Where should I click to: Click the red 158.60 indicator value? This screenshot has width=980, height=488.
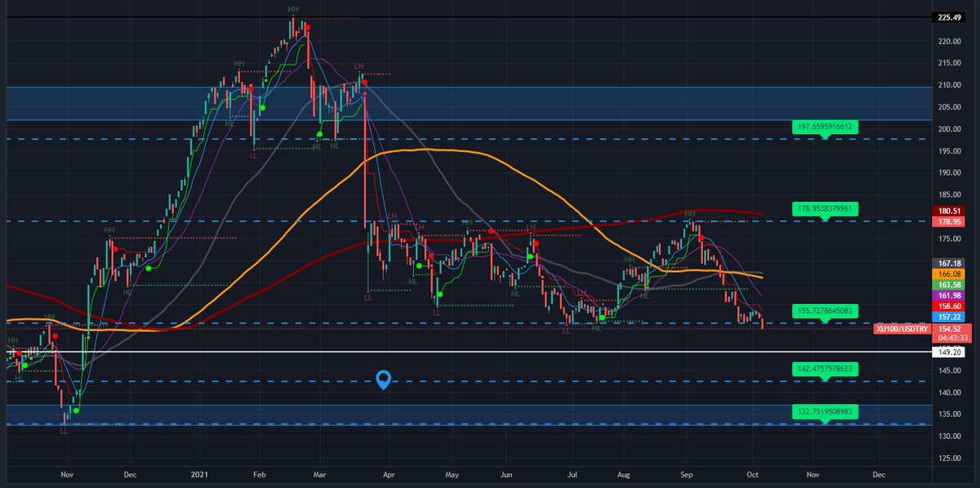pyautogui.click(x=950, y=306)
